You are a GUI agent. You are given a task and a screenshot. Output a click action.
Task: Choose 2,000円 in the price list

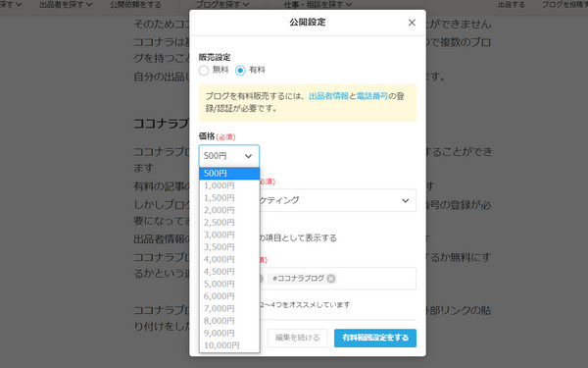pos(229,210)
